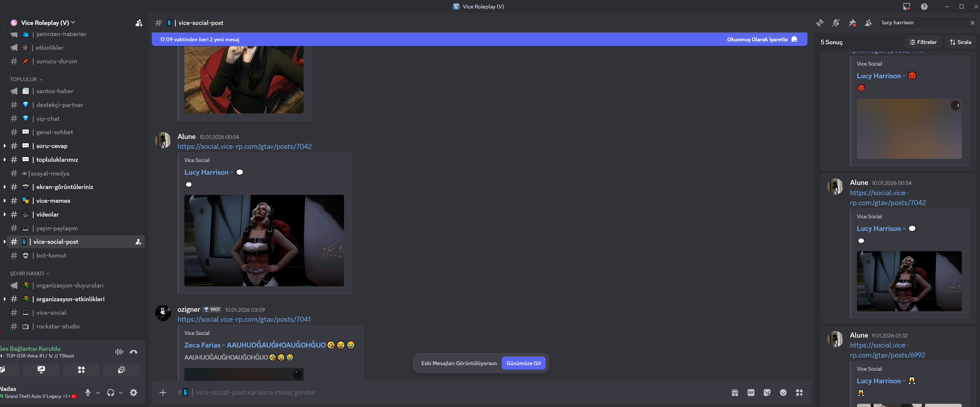
Task: Open the red car image at top
Action: coord(244,79)
